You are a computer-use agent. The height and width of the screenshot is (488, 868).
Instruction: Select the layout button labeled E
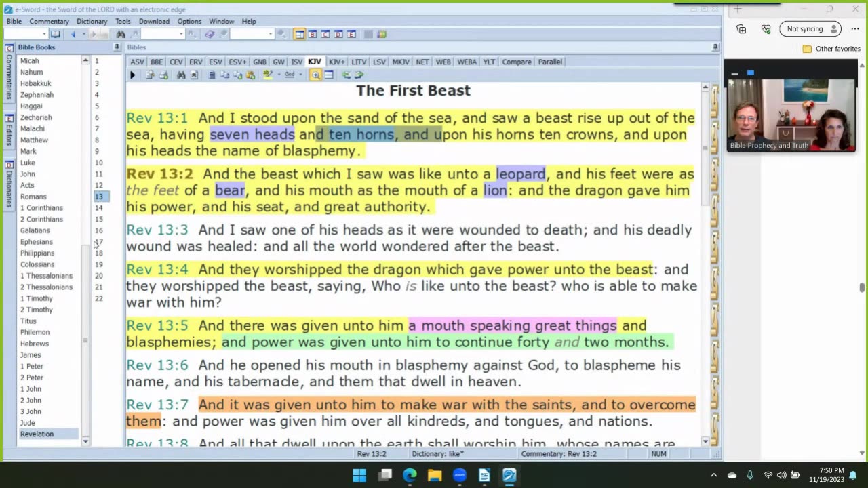[351, 34]
